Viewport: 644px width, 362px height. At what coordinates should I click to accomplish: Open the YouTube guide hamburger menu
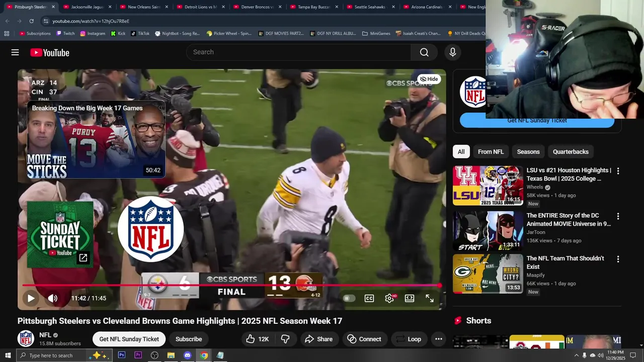click(15, 52)
